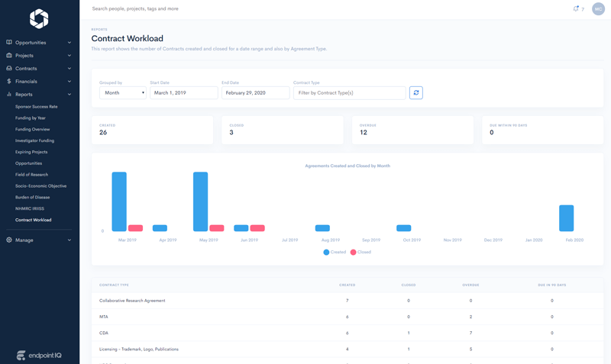611x364 pixels.
Task: Click the Opportunities book icon
Action: pos(9,43)
